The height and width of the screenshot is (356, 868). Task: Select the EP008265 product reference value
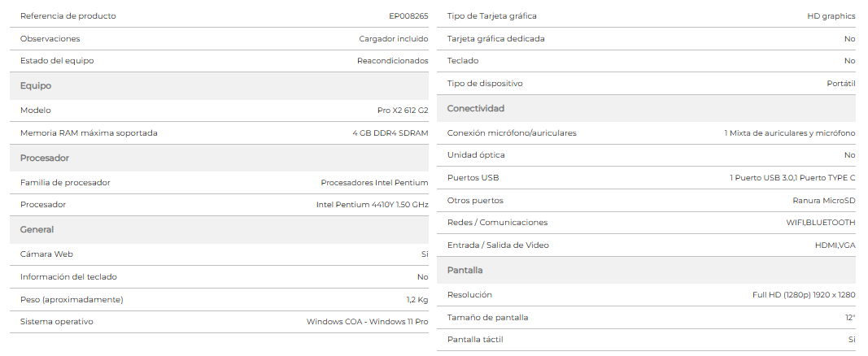click(x=408, y=16)
